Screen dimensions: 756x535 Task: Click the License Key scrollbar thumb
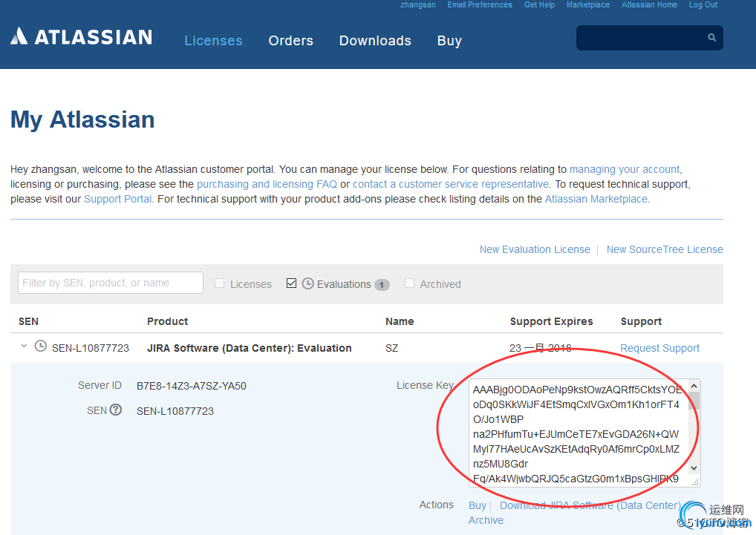(x=694, y=401)
